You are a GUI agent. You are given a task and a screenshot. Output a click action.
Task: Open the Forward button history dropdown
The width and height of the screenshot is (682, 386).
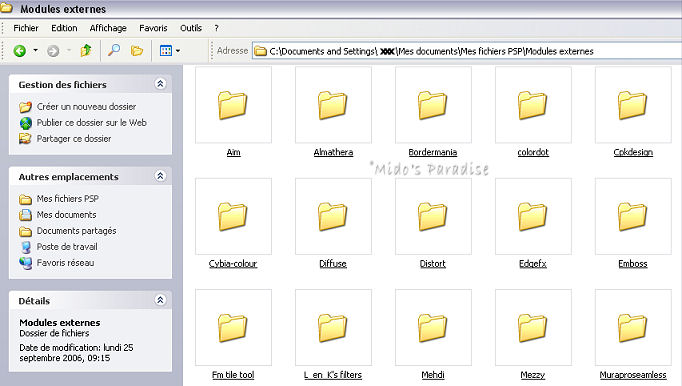point(69,50)
